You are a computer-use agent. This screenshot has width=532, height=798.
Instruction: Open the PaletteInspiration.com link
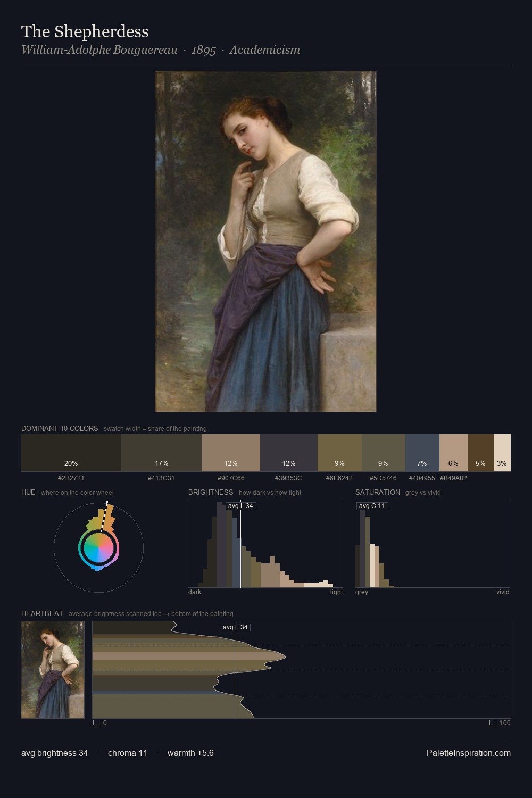pyautogui.click(x=469, y=753)
